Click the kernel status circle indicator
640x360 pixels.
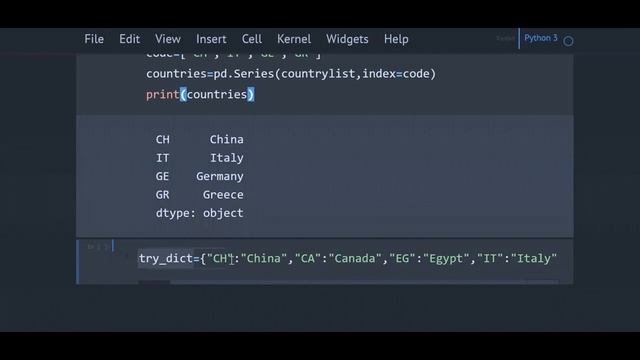pos(568,41)
